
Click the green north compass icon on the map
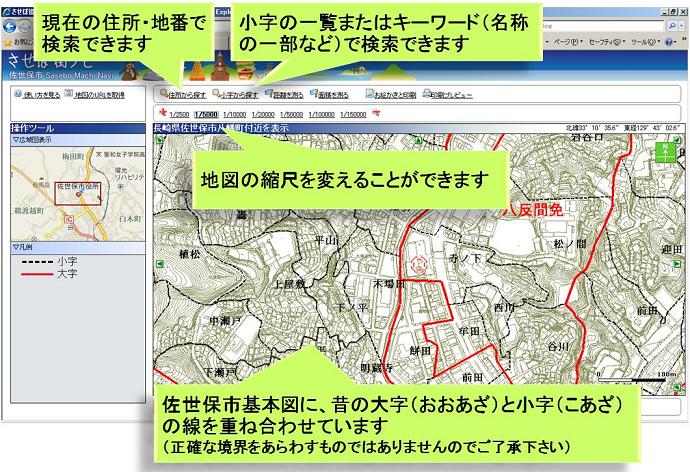click(x=665, y=153)
